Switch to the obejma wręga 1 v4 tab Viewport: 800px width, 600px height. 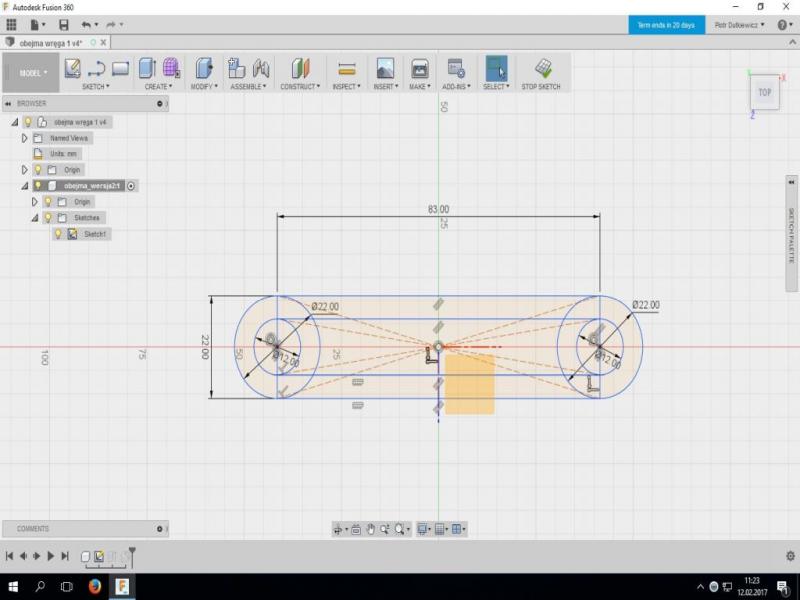[50, 43]
